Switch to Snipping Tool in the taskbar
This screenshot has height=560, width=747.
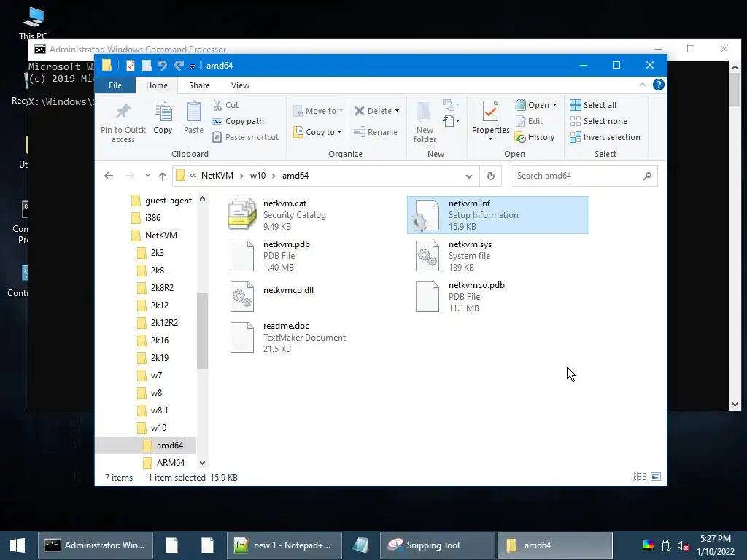click(x=438, y=545)
